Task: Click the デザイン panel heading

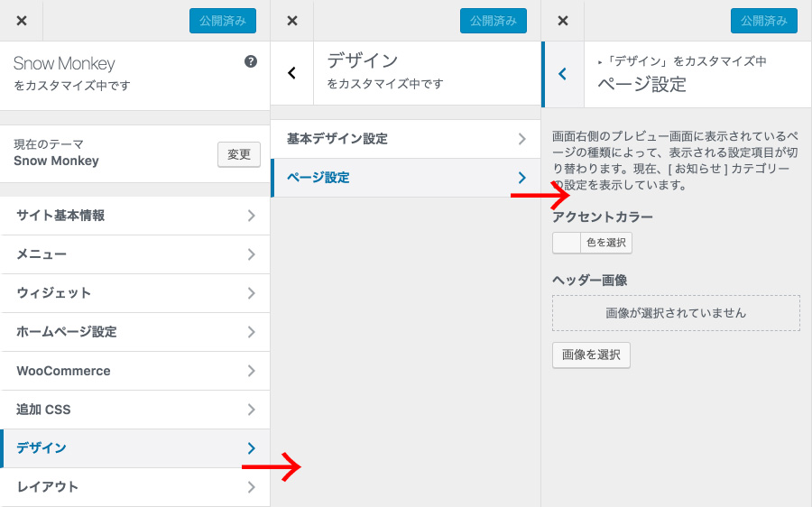Action: coord(363,60)
